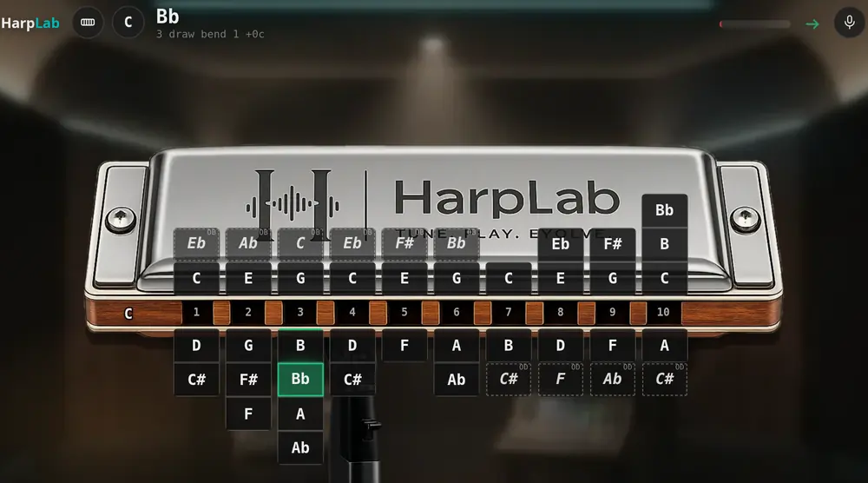Click hole number 1 on the comb
Image resolution: width=868 pixels, height=483 pixels.
[196, 312]
